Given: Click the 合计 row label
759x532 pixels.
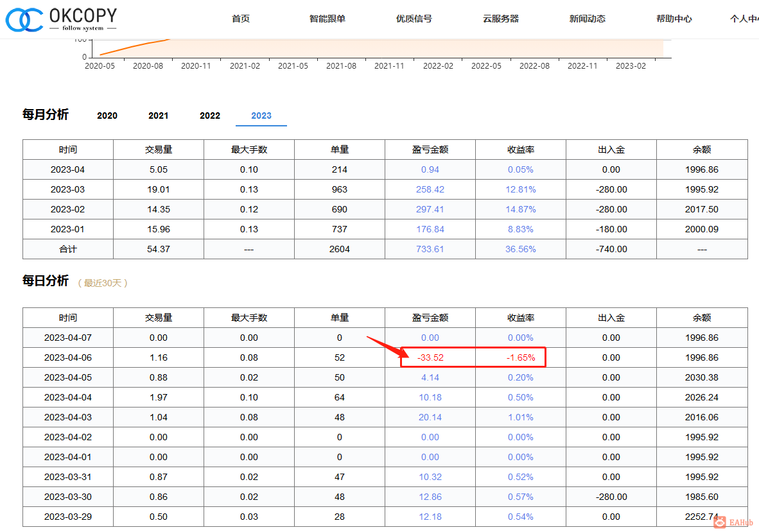Looking at the screenshot, I should click(68, 249).
